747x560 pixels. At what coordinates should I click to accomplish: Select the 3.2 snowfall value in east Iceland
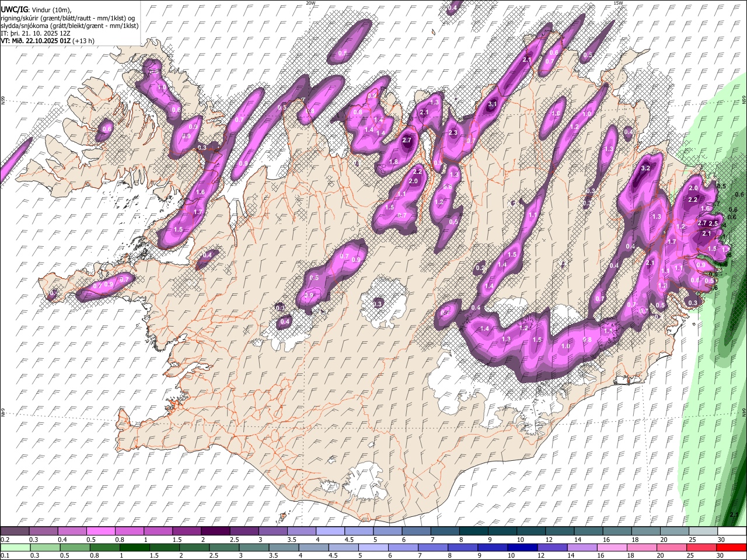(645, 168)
